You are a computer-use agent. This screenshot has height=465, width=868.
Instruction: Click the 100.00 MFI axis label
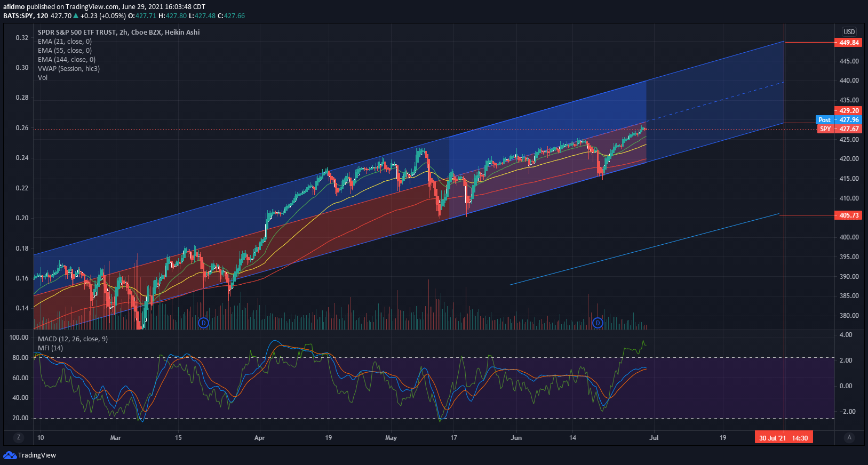coord(19,338)
